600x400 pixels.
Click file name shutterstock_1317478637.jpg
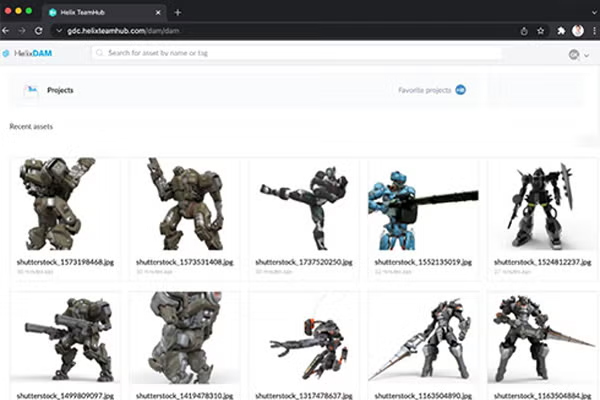pyautogui.click(x=304, y=395)
